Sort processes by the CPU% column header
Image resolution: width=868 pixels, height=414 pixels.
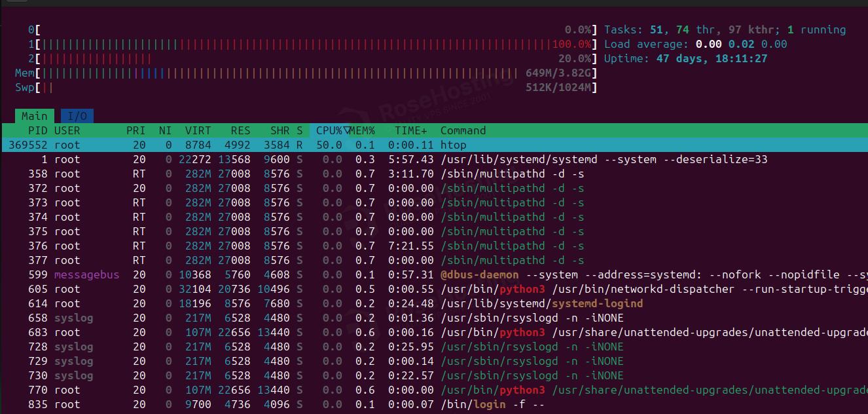tap(328, 130)
